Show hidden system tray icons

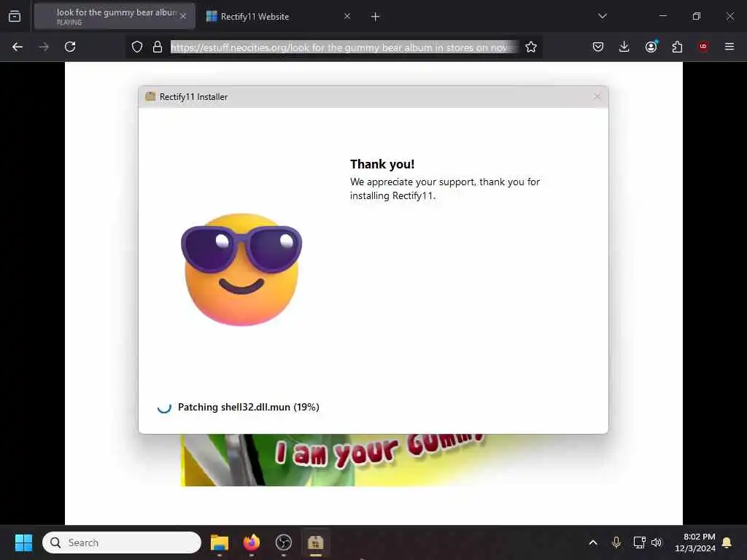click(x=593, y=542)
